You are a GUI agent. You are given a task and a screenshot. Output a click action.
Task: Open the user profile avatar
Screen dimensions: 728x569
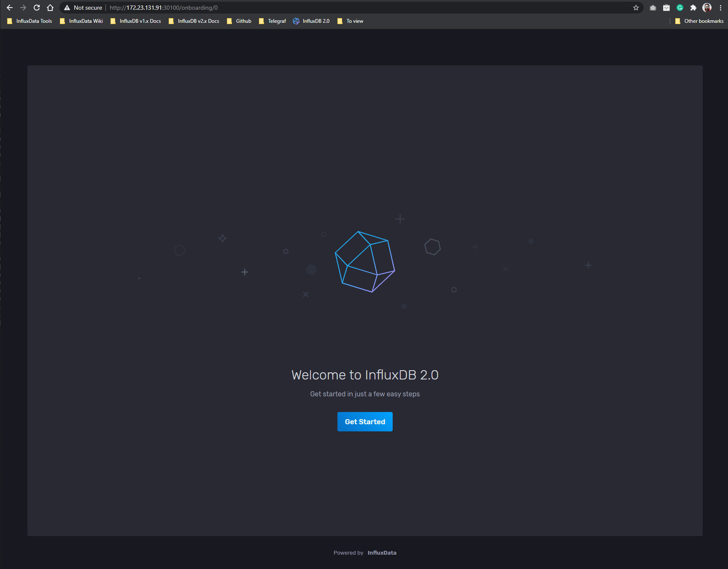tap(707, 8)
